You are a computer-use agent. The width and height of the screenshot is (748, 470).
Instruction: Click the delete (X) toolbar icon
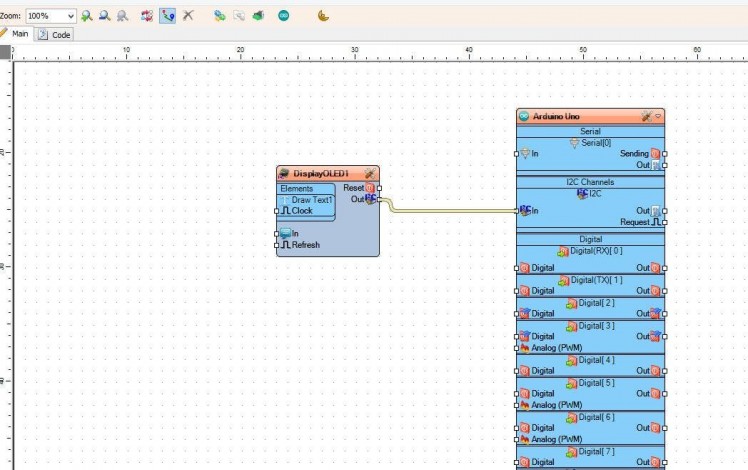187,16
